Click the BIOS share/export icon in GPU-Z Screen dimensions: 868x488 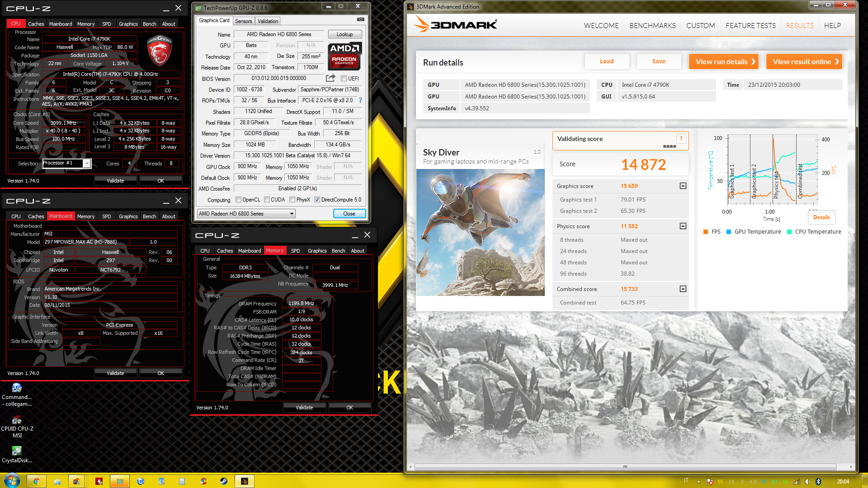coord(330,78)
